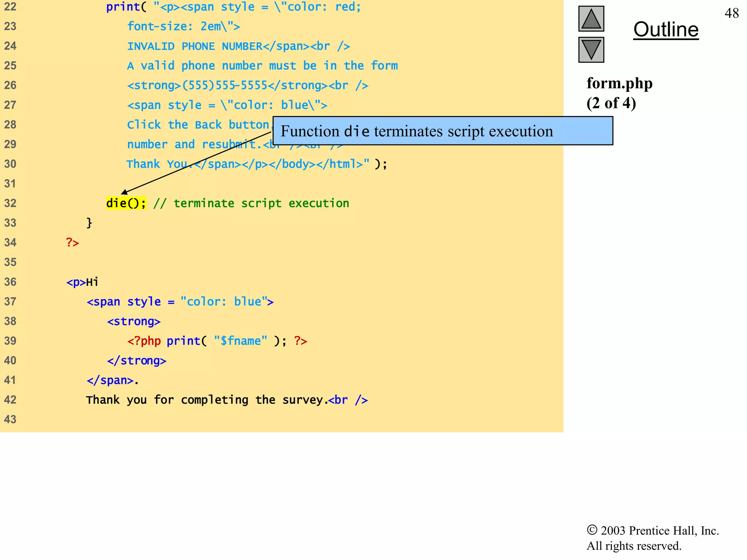Click the print keyword on line 22

pyautogui.click(x=123, y=7)
